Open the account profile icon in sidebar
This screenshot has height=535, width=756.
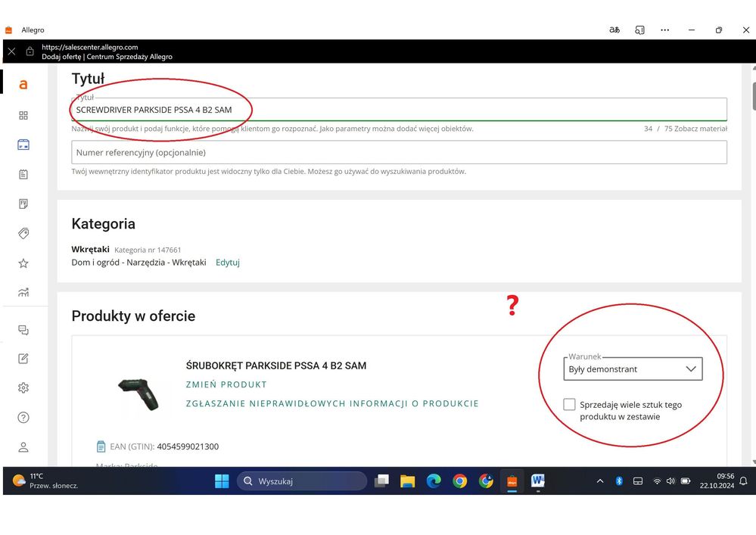click(23, 447)
